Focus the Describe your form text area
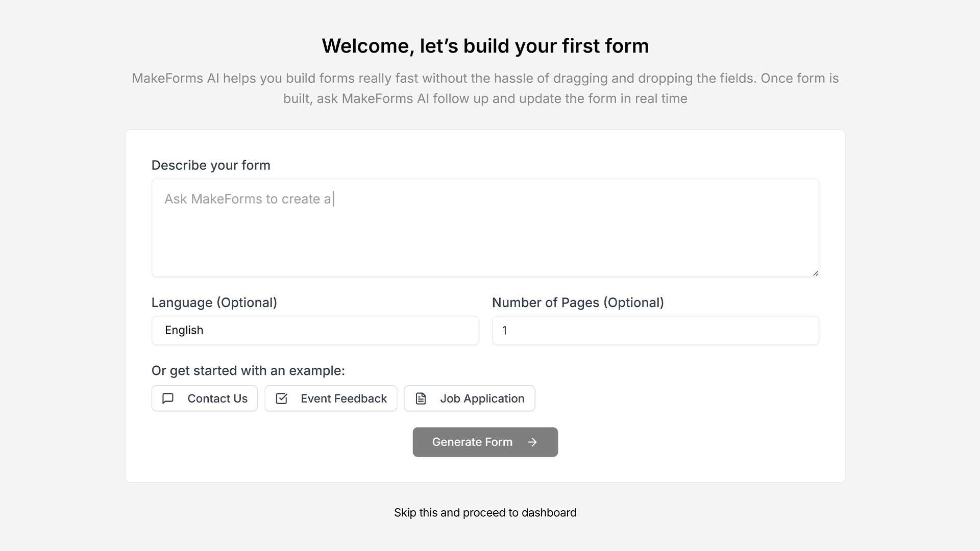980x551 pixels. 485,228
